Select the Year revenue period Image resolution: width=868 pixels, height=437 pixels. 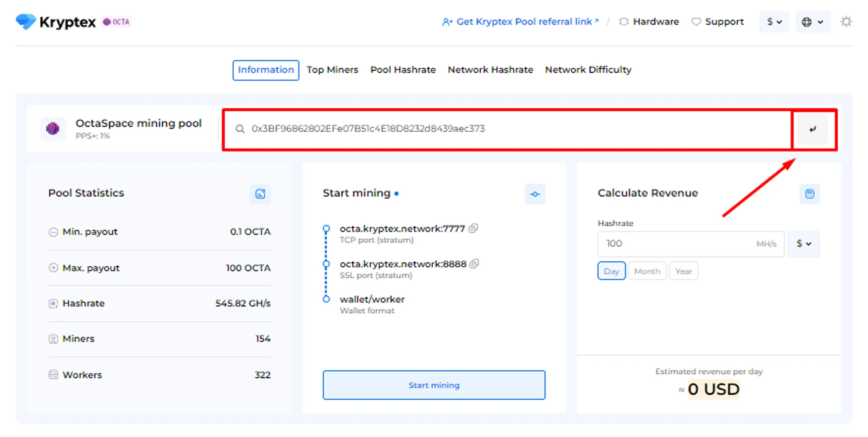click(683, 271)
